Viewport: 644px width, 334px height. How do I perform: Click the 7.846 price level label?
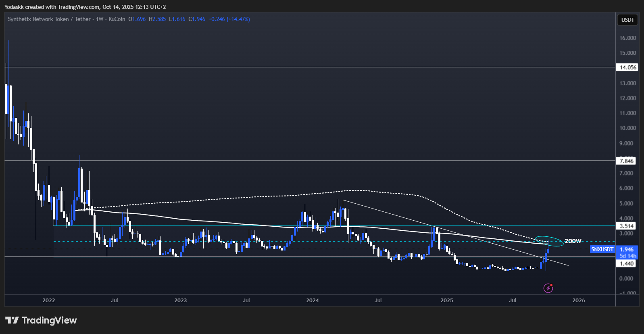coord(627,161)
